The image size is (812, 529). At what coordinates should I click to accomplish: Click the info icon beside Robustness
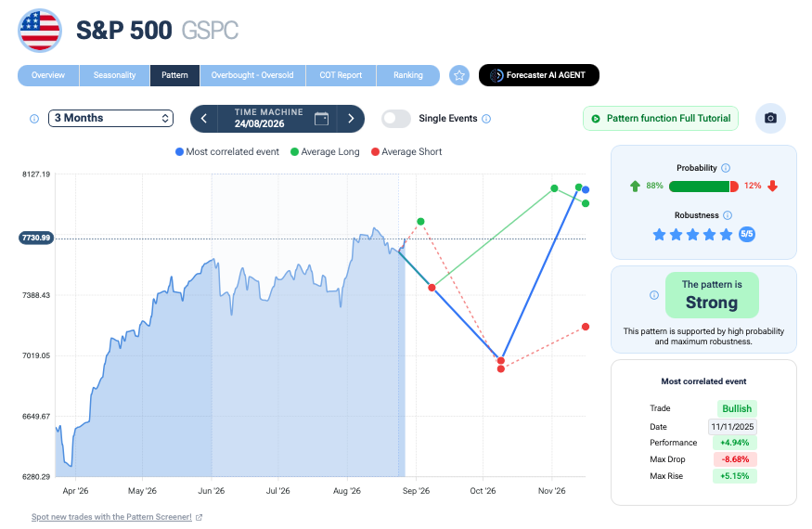coord(727,215)
